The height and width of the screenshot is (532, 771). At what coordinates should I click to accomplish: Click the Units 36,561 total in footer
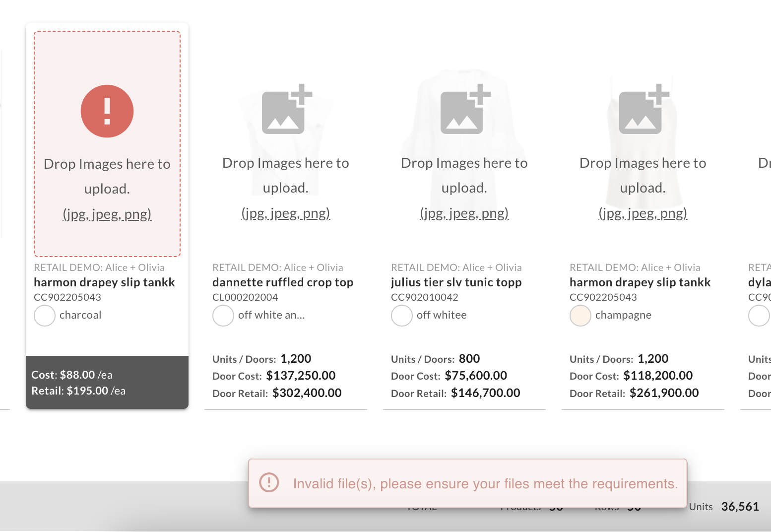tap(724, 507)
